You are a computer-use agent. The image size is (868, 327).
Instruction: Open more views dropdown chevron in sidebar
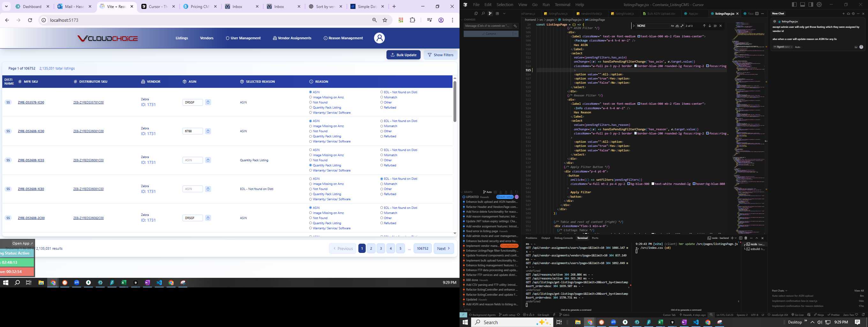click(x=505, y=13)
